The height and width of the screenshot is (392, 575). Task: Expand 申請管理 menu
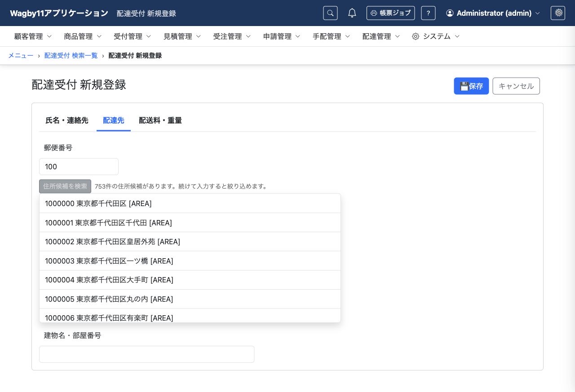coord(282,36)
